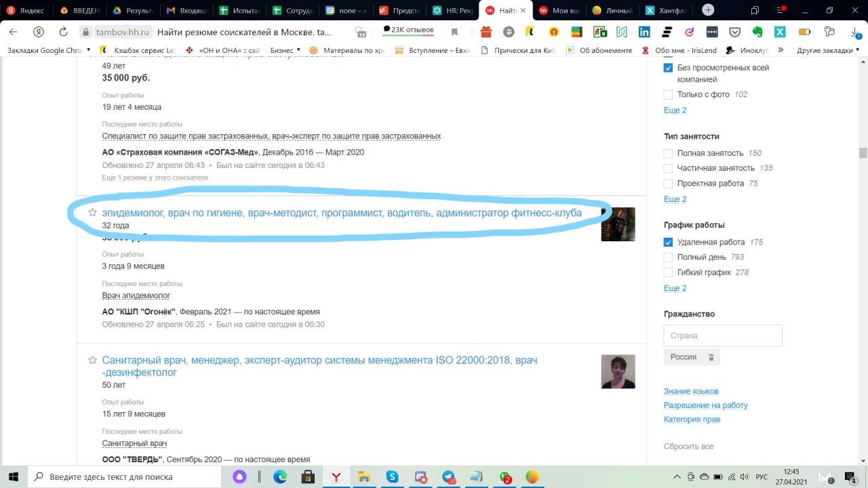Switch to HR: Рекр tab
The image size is (868, 488).
pos(453,10)
